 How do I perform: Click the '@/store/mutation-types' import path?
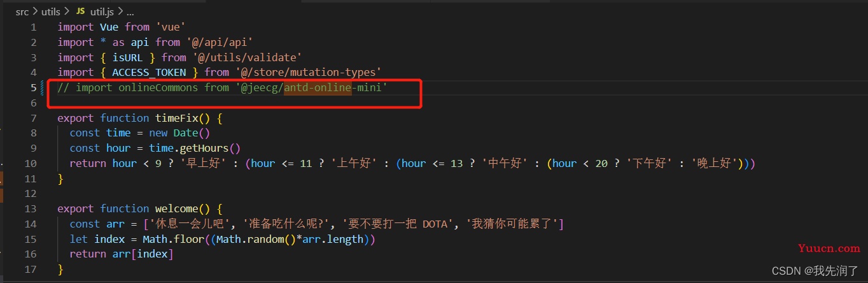click(308, 73)
